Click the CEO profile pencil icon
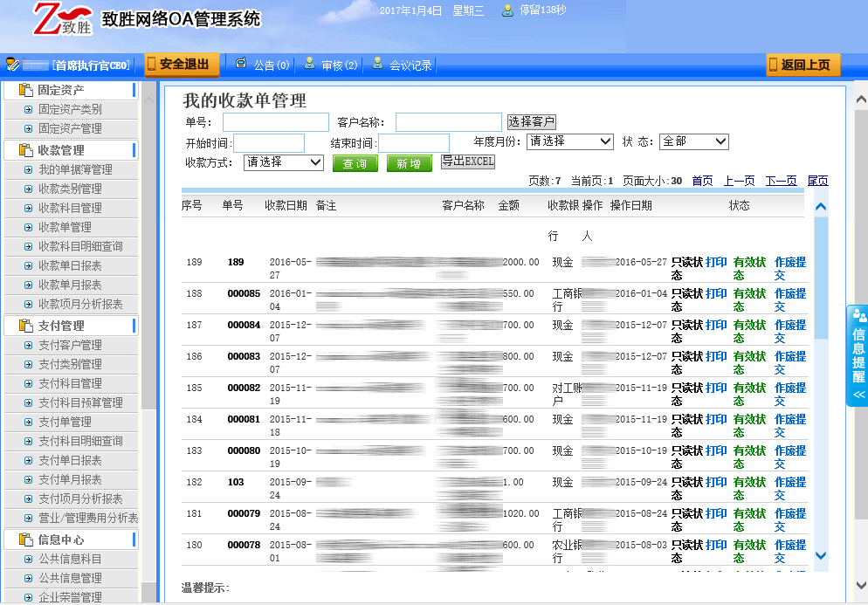This screenshot has height=605, width=868. coord(13,65)
